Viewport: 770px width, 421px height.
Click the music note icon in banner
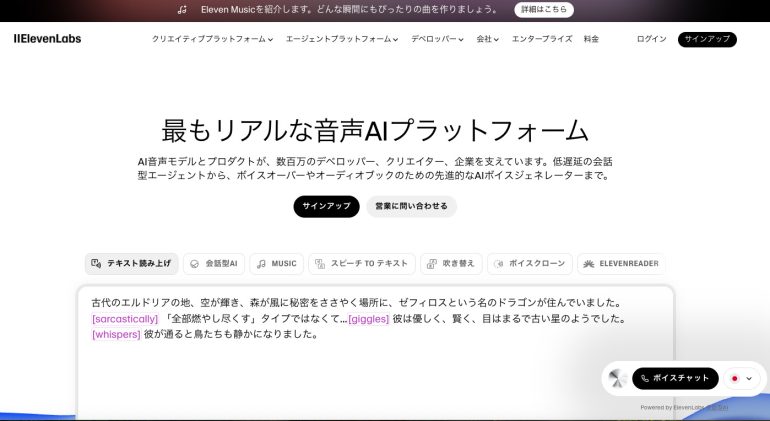(x=182, y=10)
